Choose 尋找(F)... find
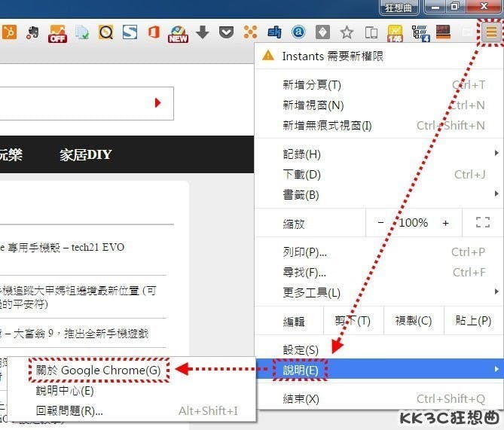This screenshot has height=430, width=504. coord(379,273)
